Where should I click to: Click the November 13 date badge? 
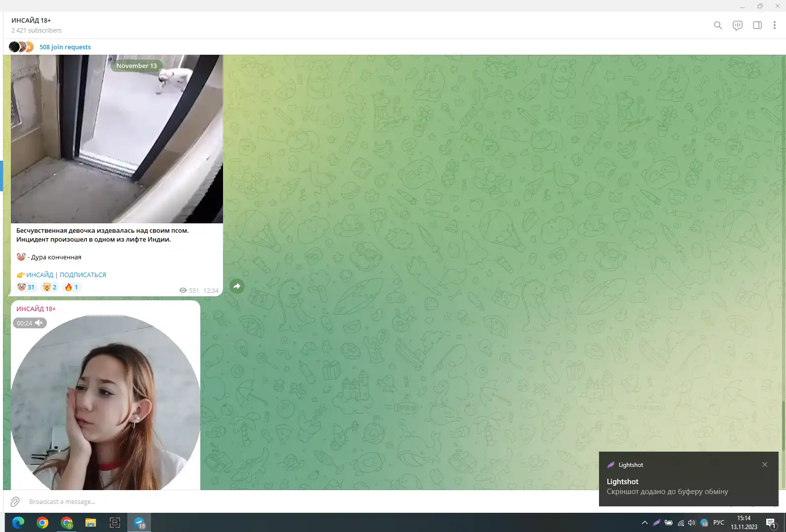tap(137, 66)
